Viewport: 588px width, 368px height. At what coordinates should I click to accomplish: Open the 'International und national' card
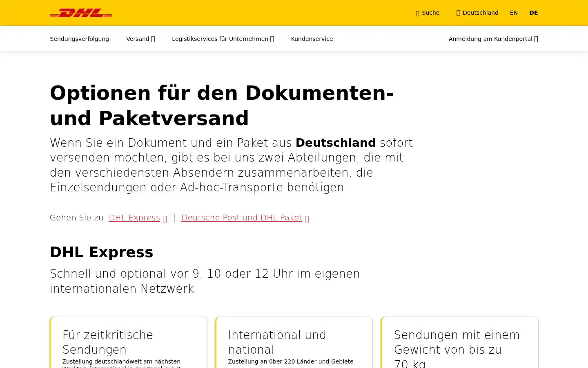click(294, 342)
